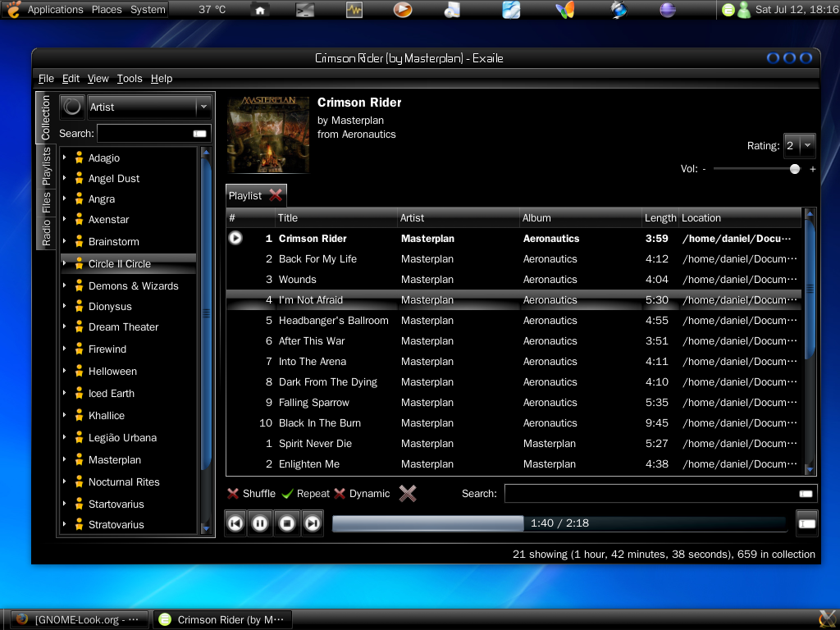Toggle Shuffle mode
This screenshot has height=630, width=840.
[x=251, y=493]
